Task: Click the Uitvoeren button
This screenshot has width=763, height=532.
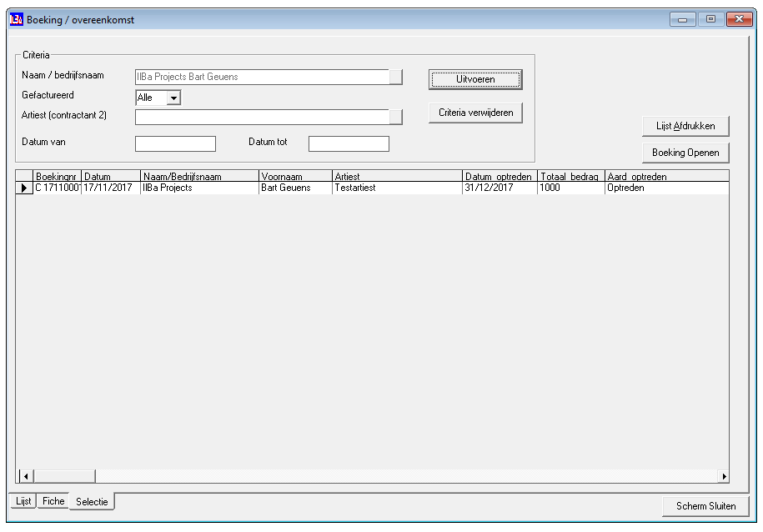Action: tap(475, 79)
